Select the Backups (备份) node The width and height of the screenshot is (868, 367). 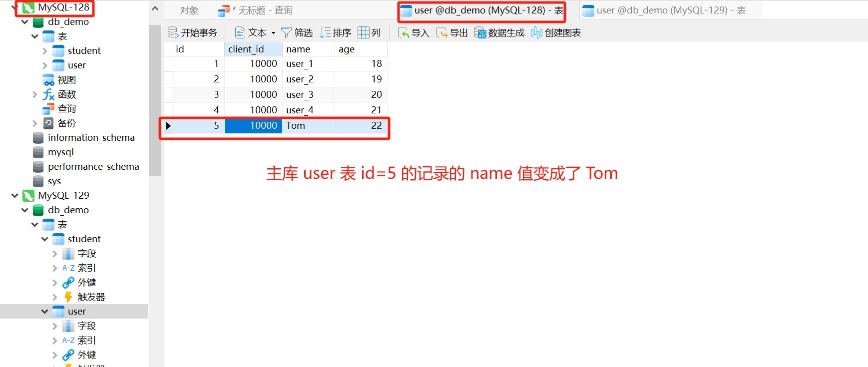67,123
